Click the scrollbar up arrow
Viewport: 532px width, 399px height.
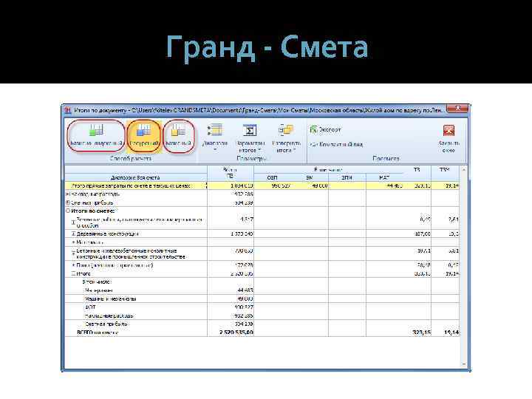[463, 169]
